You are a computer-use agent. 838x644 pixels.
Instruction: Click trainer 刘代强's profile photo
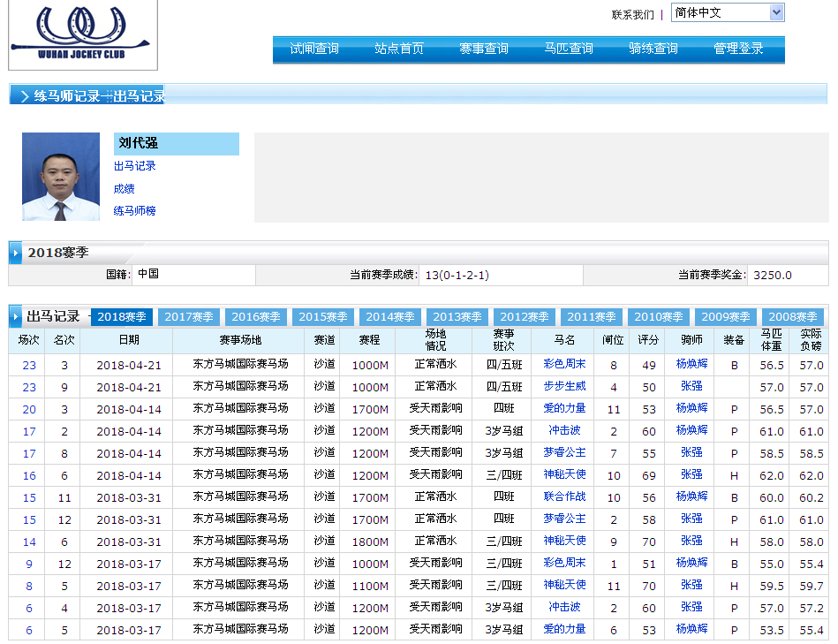click(61, 177)
